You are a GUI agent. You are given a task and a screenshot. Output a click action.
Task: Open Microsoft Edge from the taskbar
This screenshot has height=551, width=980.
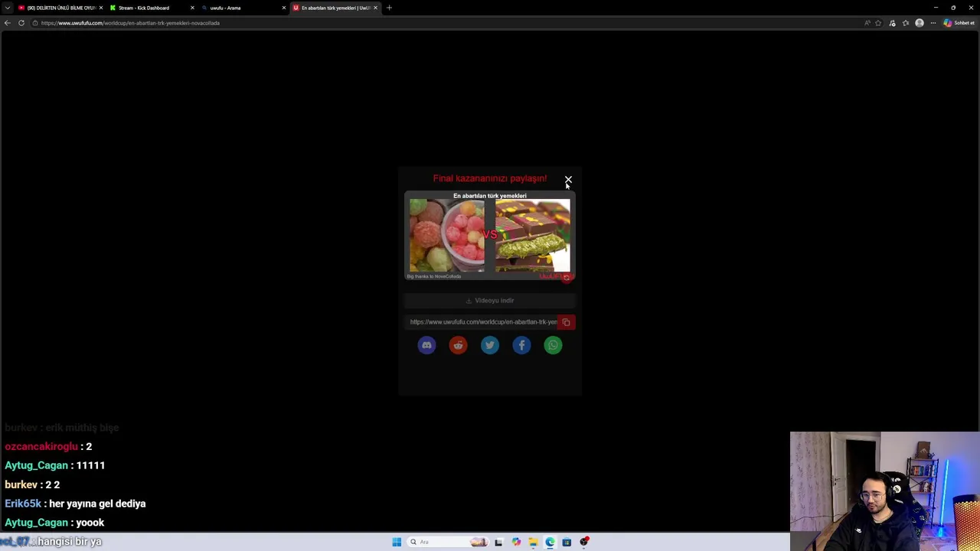pos(550,542)
